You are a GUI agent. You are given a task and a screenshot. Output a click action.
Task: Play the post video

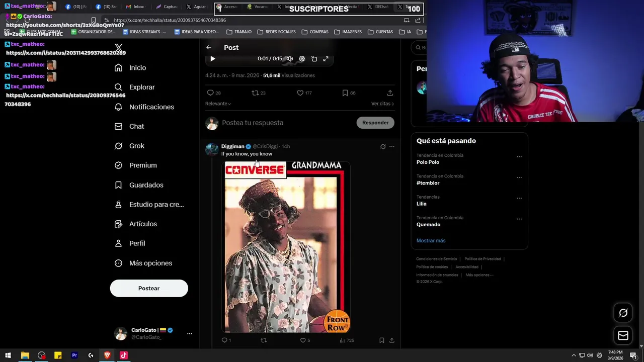[x=213, y=59]
